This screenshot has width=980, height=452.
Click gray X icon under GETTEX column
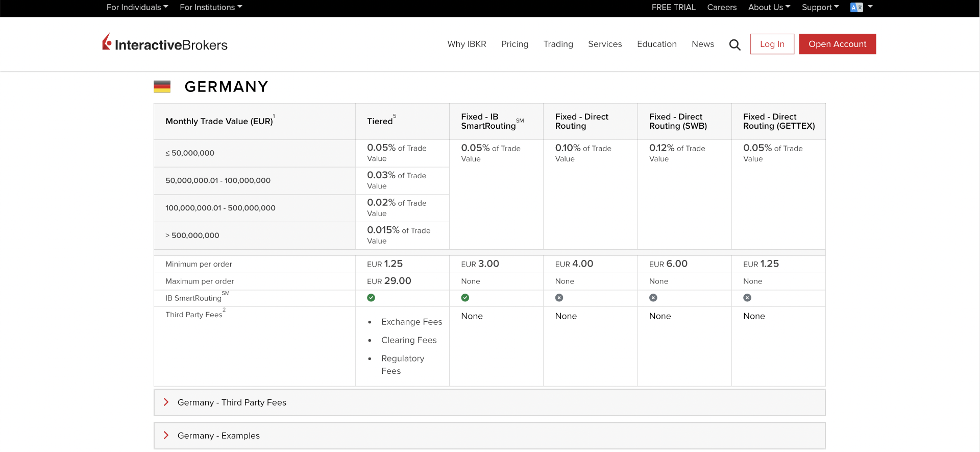[747, 298]
